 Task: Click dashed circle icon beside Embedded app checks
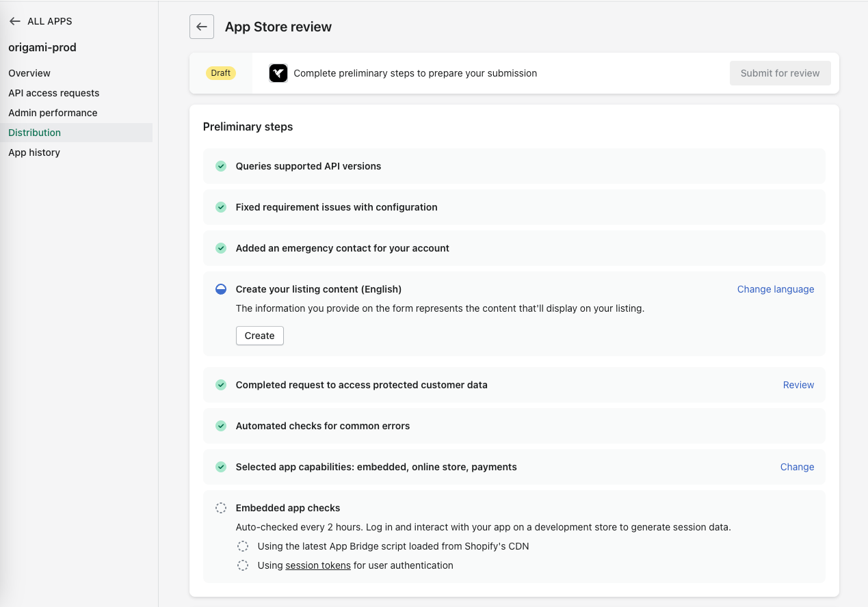click(221, 508)
